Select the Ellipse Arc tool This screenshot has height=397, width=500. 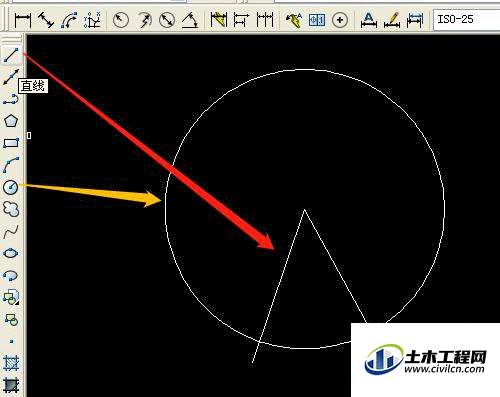11,275
